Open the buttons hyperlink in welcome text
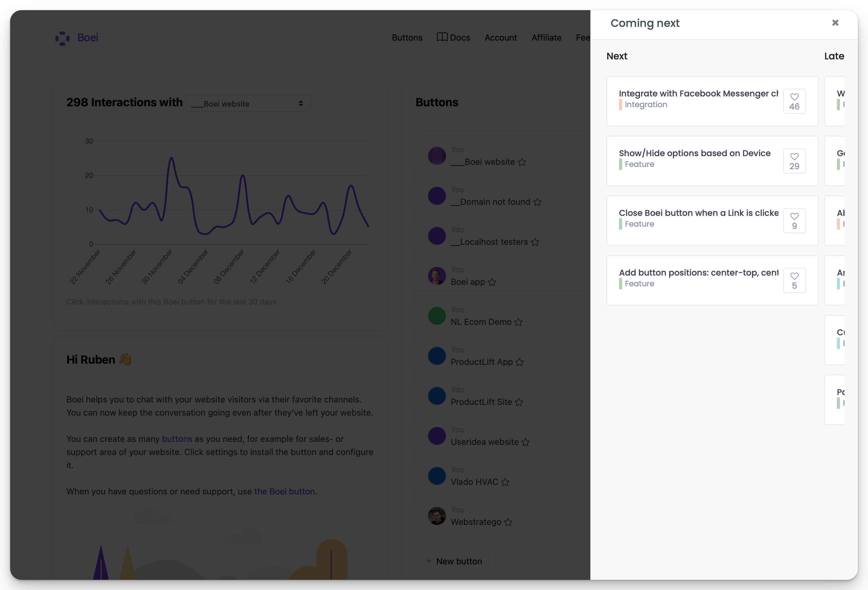Screen dimensions: 868x590 pos(177,439)
